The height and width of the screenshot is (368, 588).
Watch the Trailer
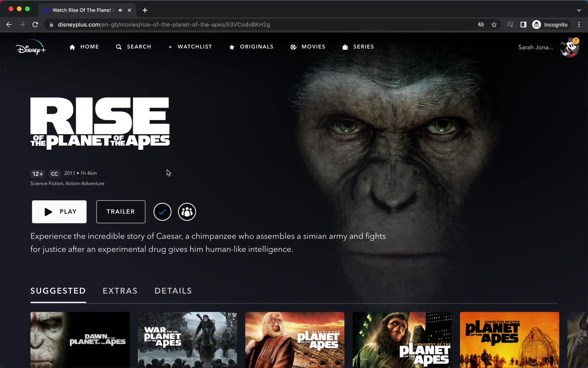[121, 212]
